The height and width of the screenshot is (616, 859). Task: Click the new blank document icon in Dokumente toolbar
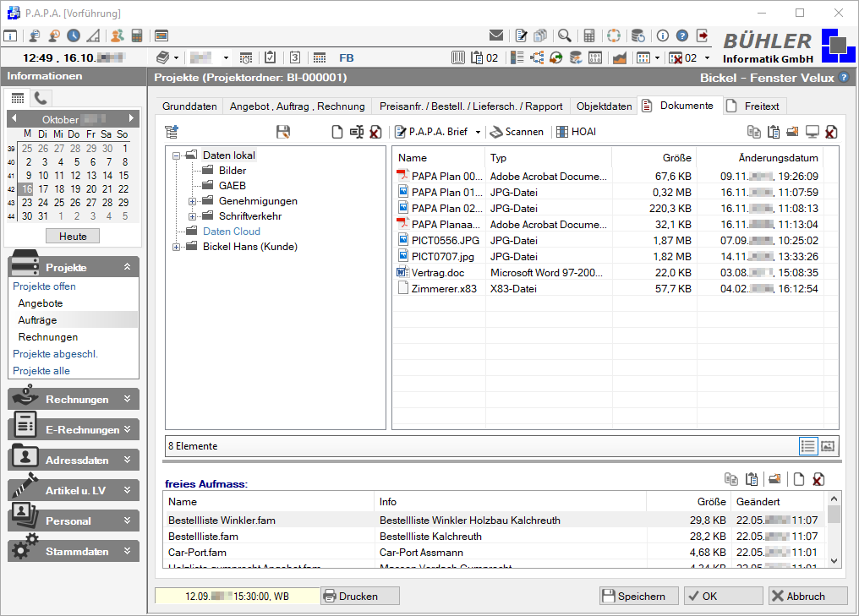336,132
